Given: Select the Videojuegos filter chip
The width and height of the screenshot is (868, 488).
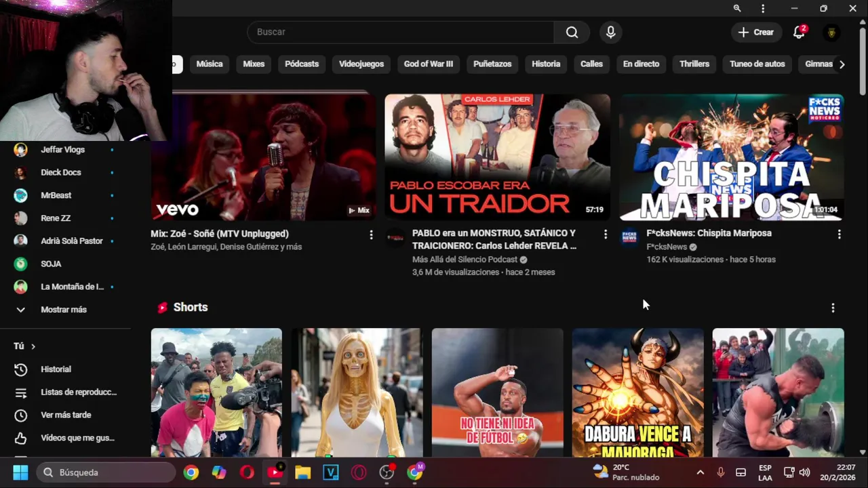Looking at the screenshot, I should tap(361, 64).
